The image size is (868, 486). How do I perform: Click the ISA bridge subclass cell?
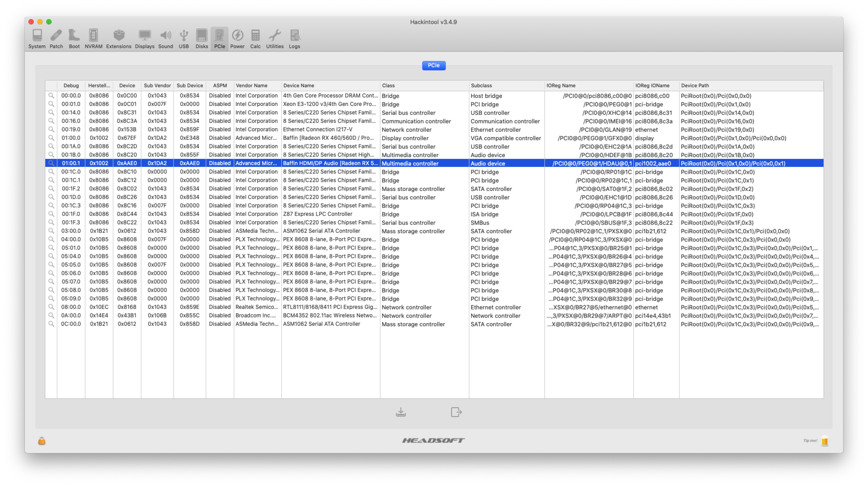click(x=484, y=214)
